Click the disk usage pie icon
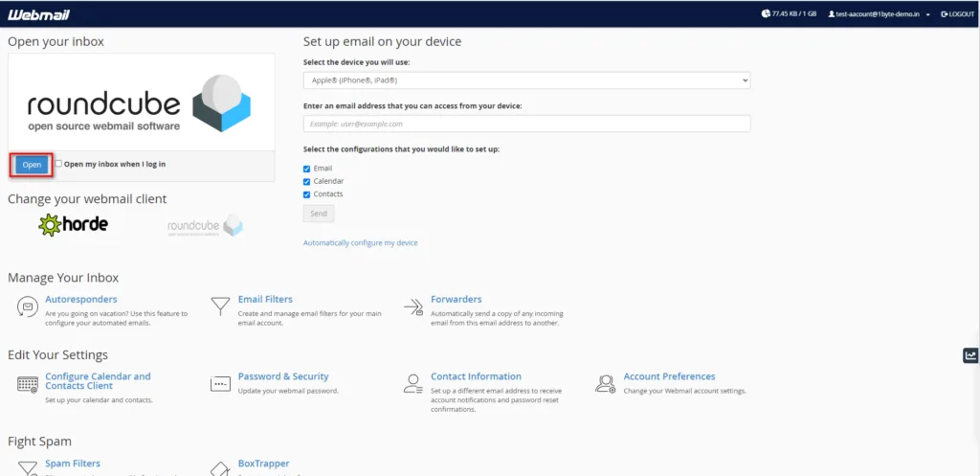 pos(766,13)
